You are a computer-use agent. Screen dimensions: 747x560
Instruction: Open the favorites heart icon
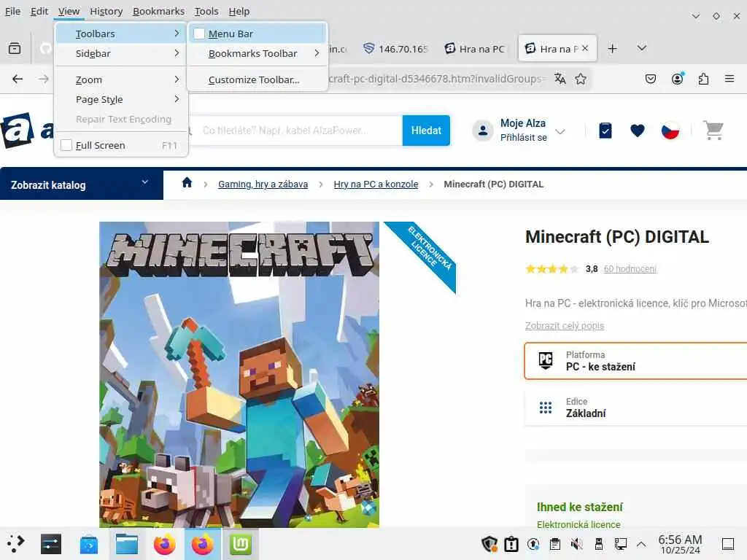coord(638,131)
